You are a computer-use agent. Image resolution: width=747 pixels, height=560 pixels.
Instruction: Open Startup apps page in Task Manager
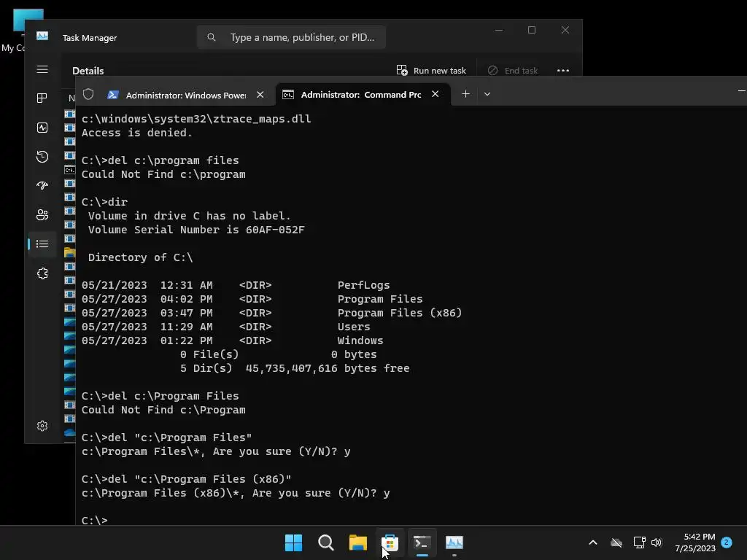(x=42, y=186)
